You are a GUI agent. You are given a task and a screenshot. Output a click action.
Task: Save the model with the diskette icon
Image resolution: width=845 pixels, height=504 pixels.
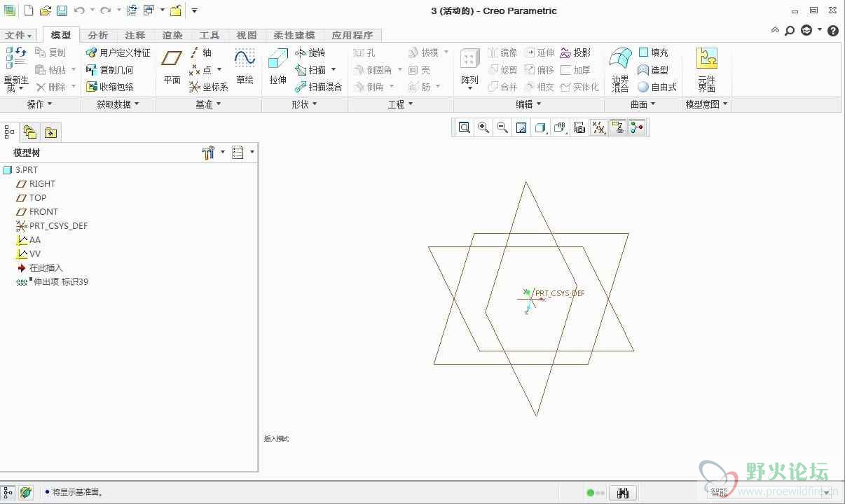[62, 10]
